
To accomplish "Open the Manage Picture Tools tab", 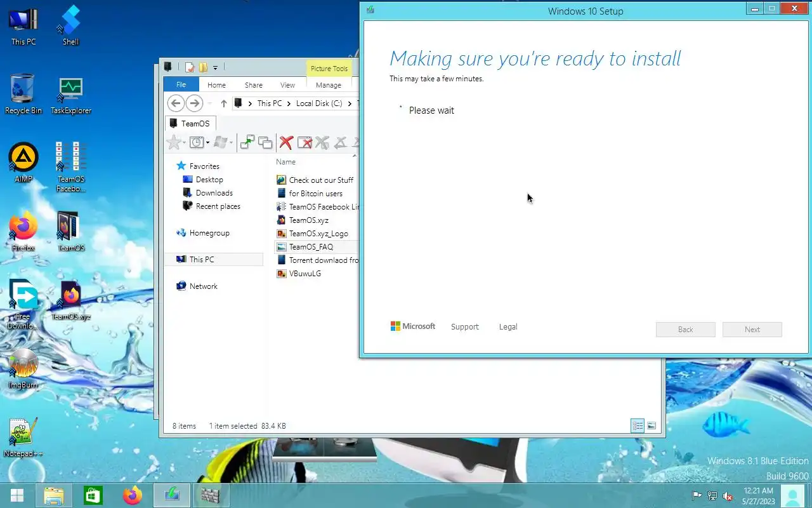I will coord(329,85).
